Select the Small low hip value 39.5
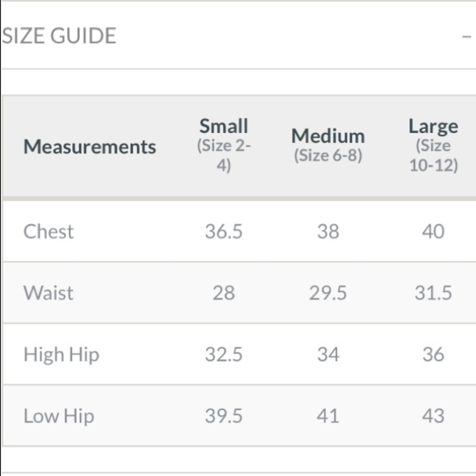 point(224,416)
